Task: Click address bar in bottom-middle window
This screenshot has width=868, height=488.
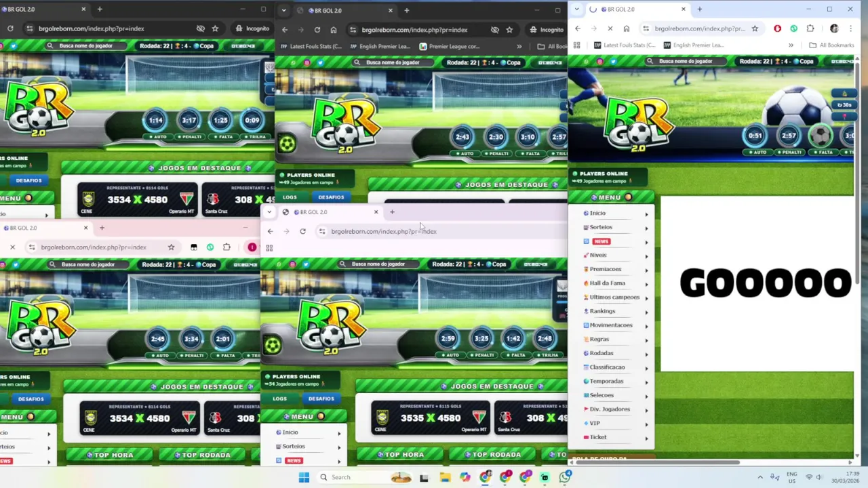Action: click(x=441, y=231)
